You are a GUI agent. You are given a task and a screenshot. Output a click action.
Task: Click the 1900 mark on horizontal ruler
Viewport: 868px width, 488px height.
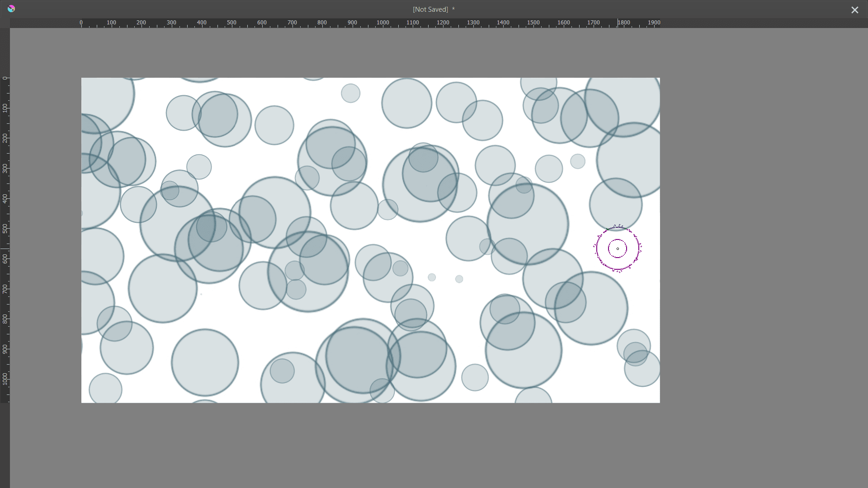click(x=654, y=23)
